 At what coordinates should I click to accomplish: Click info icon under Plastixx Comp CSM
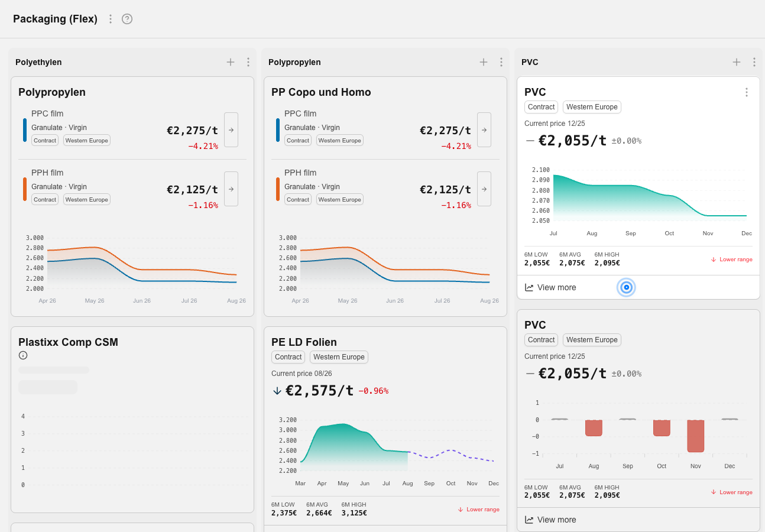(23, 355)
